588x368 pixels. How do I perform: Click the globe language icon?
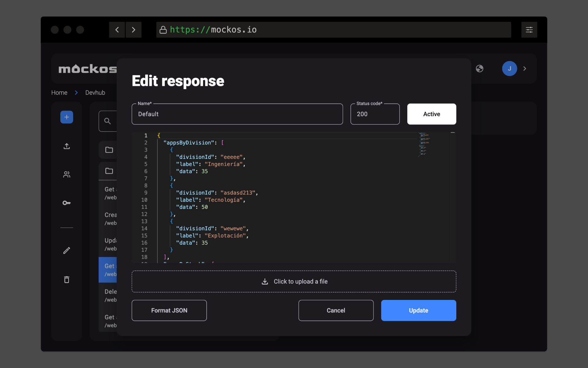(480, 69)
